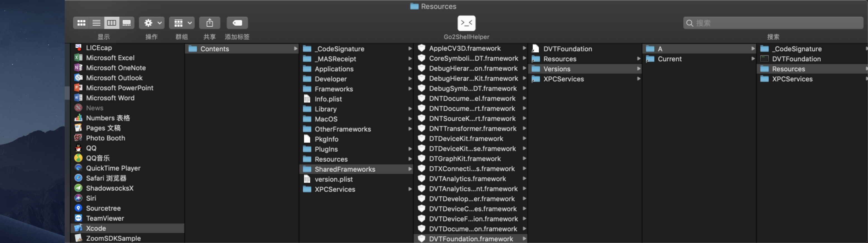Select DVTAnalytics.framework
This screenshot has width=868, height=243.
coord(471,179)
